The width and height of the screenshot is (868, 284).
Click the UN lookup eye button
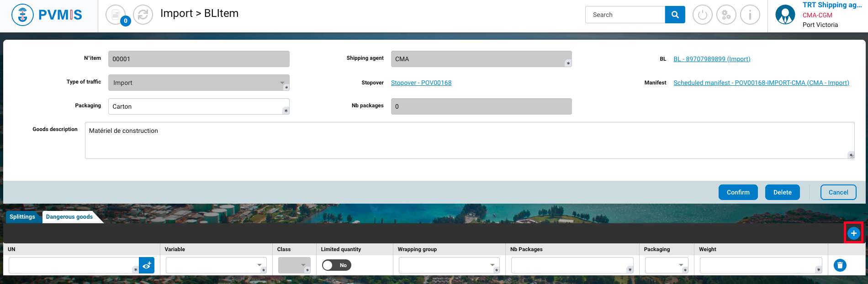point(147,265)
